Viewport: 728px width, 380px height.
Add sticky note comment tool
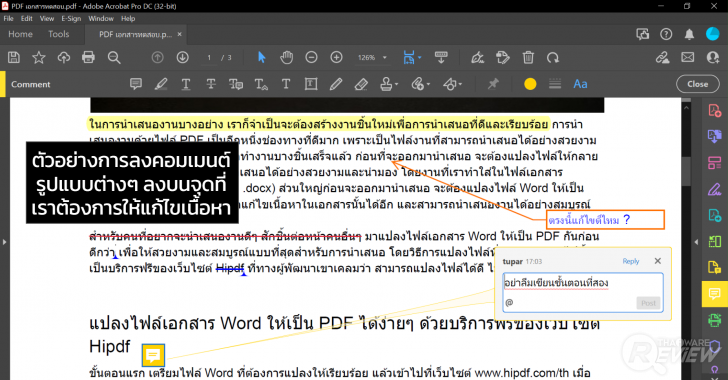(136, 84)
